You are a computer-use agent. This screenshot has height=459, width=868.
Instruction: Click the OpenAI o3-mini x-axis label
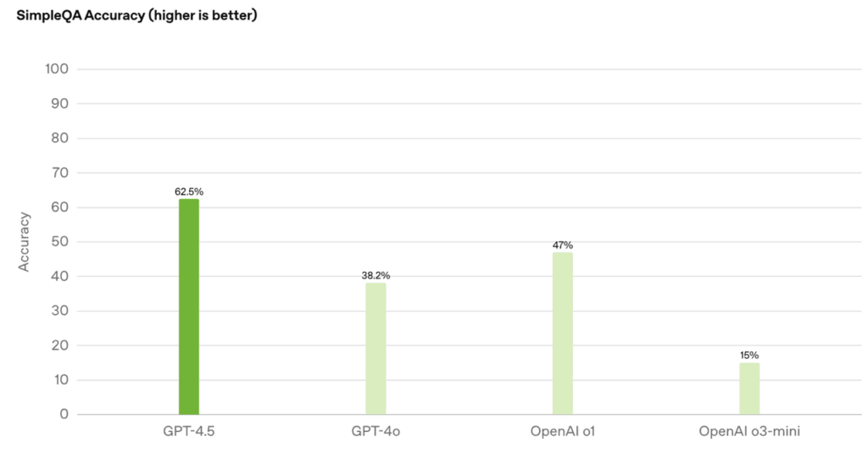tap(749, 432)
